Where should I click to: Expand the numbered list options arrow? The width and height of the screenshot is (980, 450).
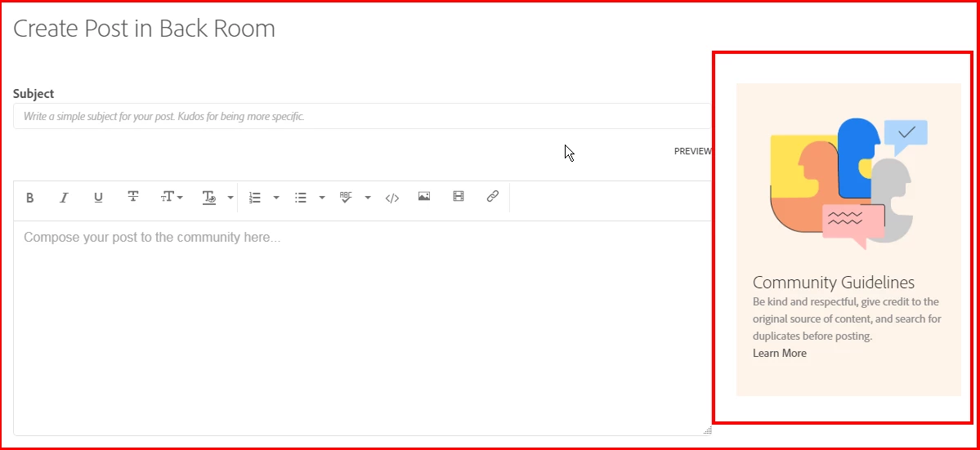[x=276, y=198]
